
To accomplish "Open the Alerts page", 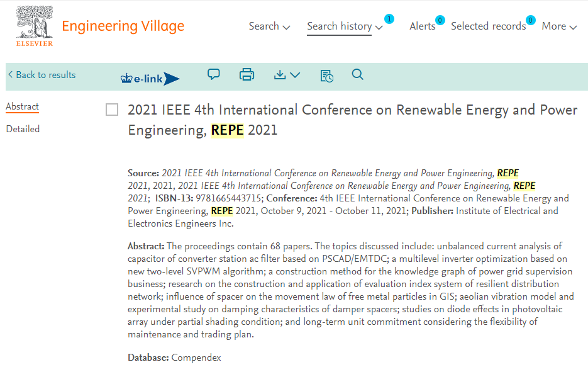I will pyautogui.click(x=422, y=26).
